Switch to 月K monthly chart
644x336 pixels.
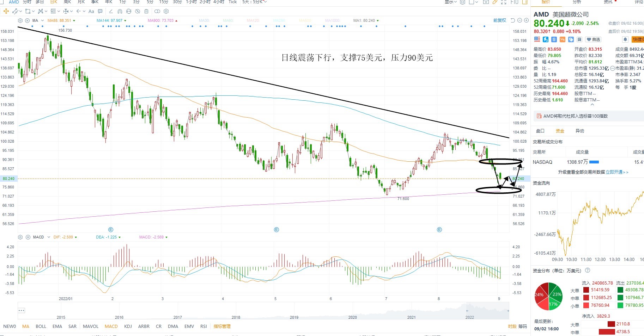(x=81, y=2)
